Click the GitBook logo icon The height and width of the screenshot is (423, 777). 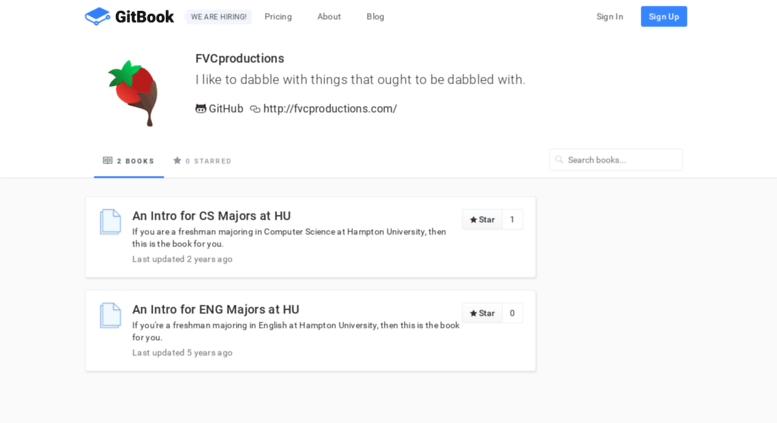pos(98,16)
